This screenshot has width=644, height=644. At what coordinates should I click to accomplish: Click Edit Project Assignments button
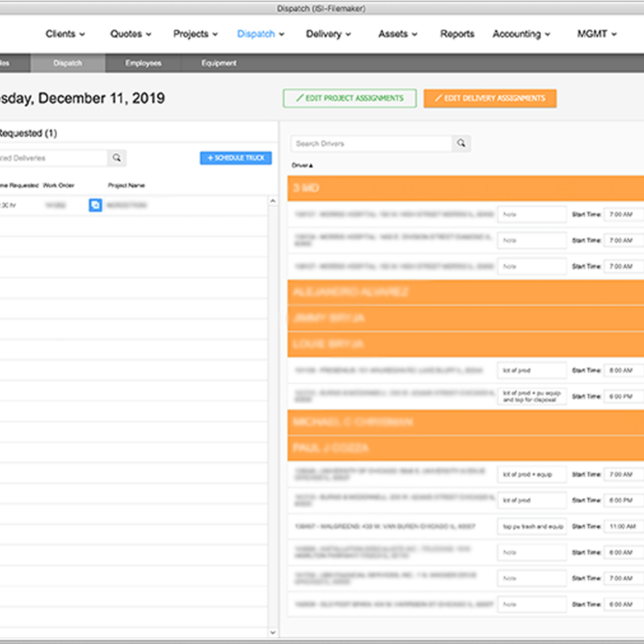349,98
